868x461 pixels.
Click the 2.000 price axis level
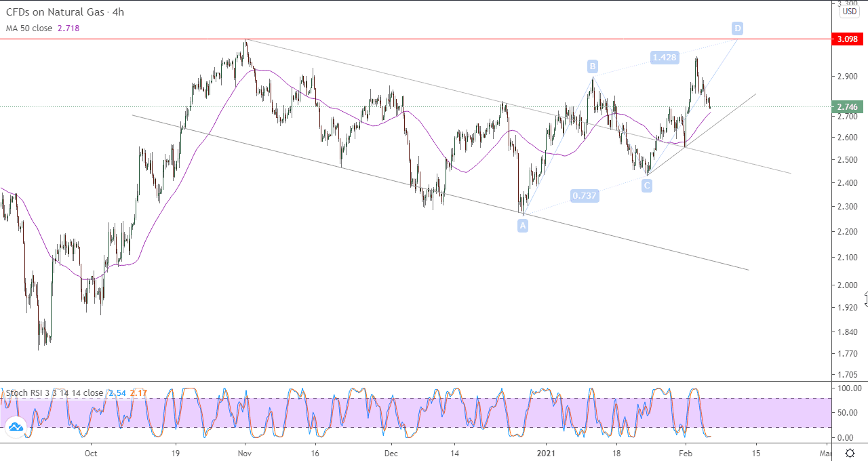coord(848,285)
